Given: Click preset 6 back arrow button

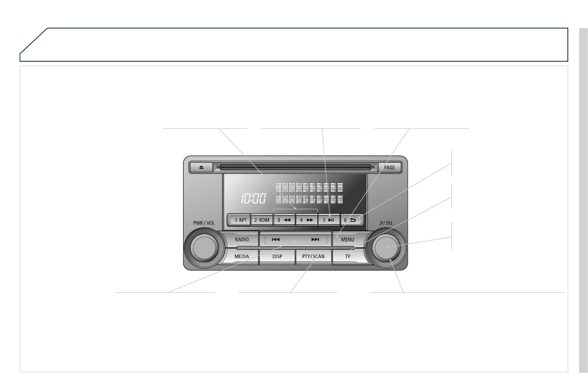Looking at the screenshot, I should tap(351, 220).
